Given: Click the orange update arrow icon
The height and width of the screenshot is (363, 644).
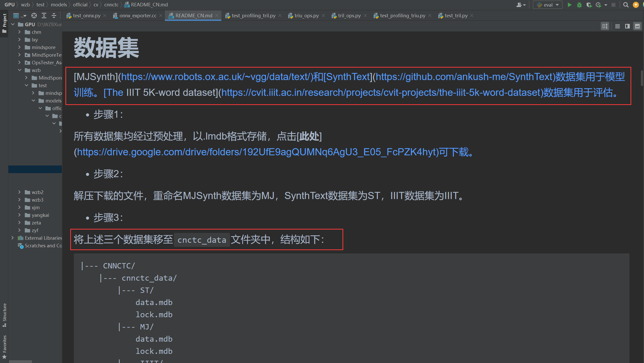Looking at the screenshot, I should pos(636,5).
